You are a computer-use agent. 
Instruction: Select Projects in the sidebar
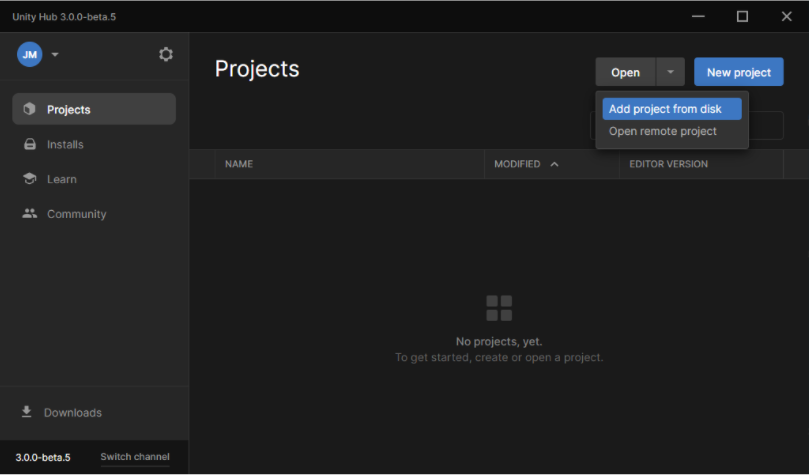94,109
